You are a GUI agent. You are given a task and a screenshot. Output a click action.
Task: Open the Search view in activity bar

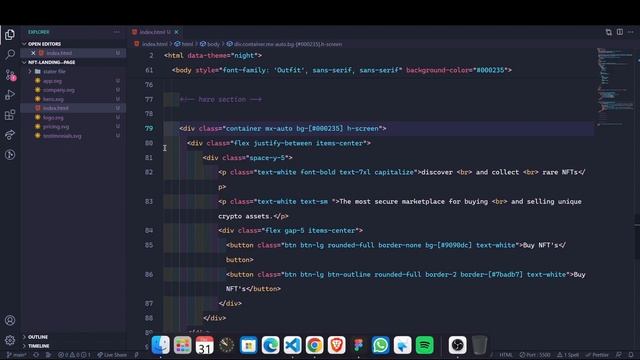(x=10, y=54)
